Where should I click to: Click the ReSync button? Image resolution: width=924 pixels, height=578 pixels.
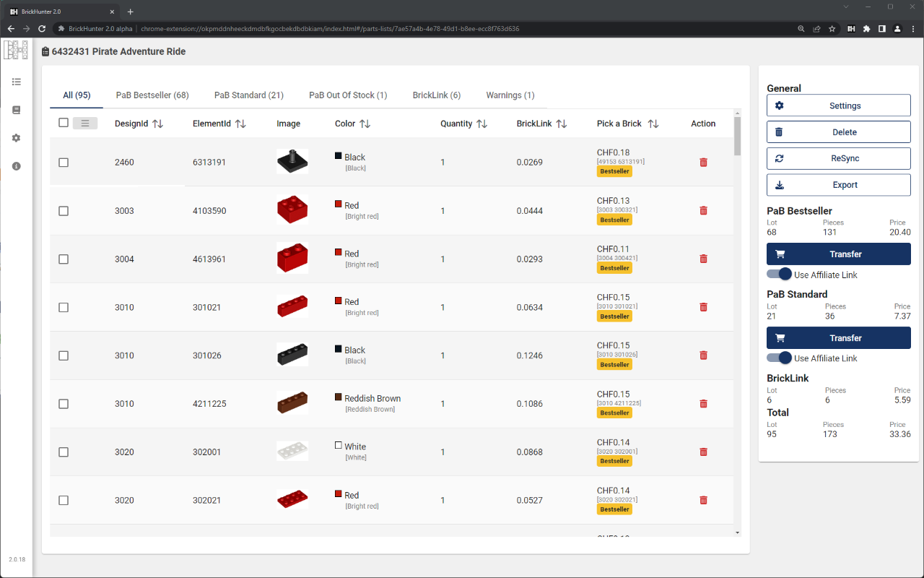click(x=838, y=158)
